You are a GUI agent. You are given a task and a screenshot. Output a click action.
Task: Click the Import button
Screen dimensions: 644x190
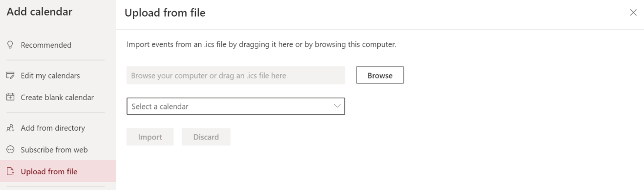point(150,137)
